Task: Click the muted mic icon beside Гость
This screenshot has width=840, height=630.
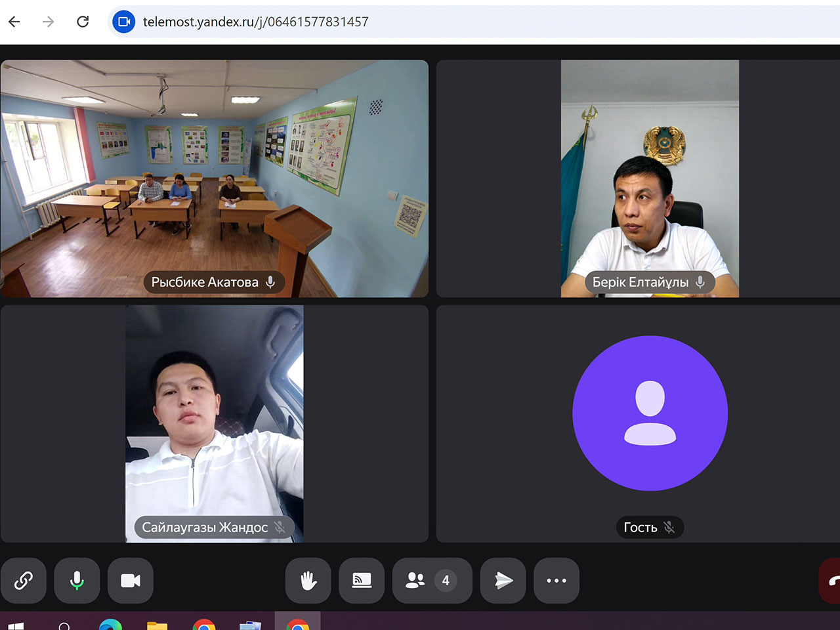Action: [x=669, y=528]
